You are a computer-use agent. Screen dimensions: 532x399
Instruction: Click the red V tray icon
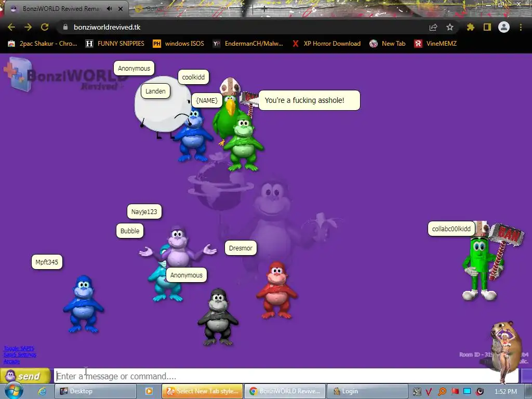pos(429,392)
